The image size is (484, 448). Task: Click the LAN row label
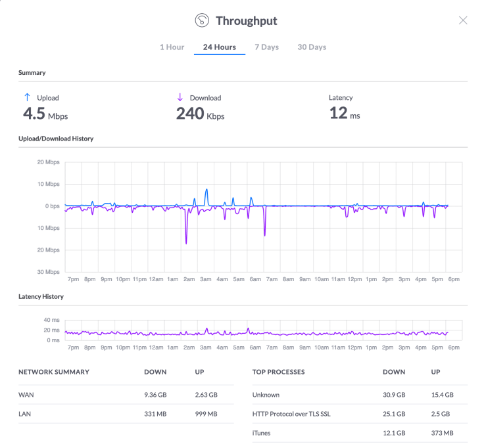point(24,414)
